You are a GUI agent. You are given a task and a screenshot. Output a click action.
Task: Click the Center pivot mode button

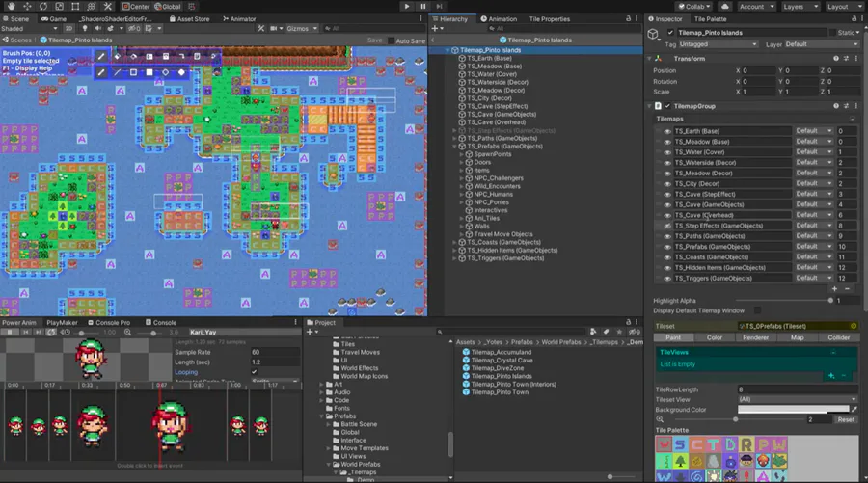point(136,6)
